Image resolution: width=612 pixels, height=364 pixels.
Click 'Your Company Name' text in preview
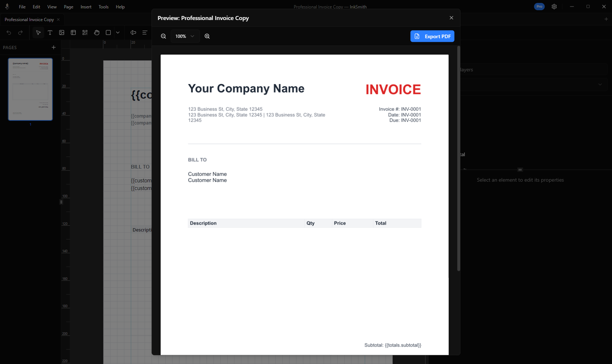(x=246, y=88)
